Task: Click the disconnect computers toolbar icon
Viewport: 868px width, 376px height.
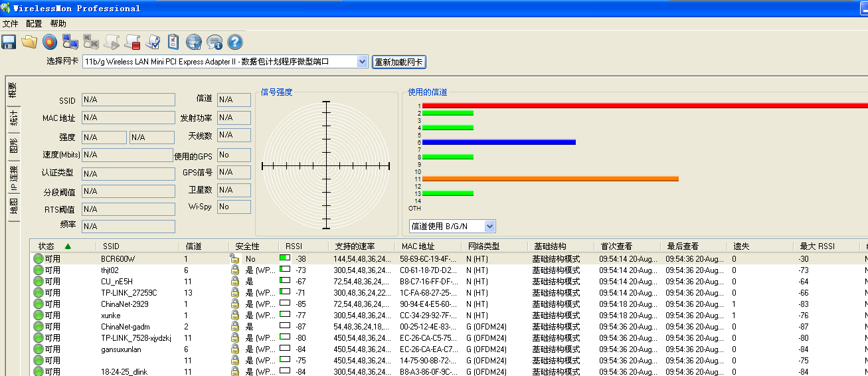Action: click(91, 43)
